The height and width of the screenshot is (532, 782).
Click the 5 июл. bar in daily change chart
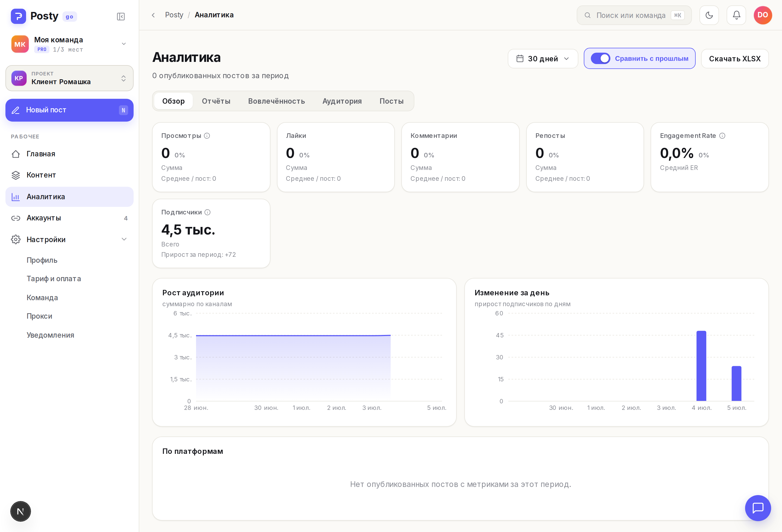click(737, 383)
